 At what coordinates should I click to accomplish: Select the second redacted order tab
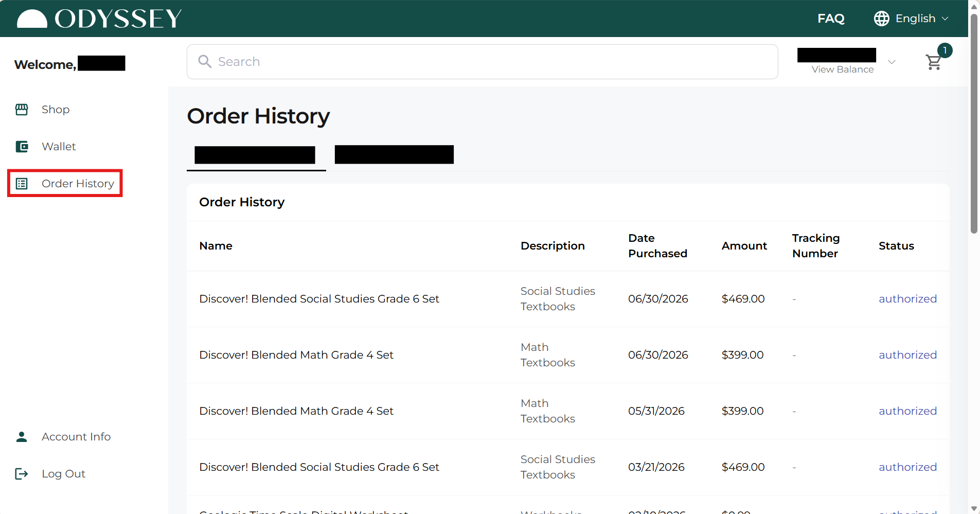tap(394, 155)
